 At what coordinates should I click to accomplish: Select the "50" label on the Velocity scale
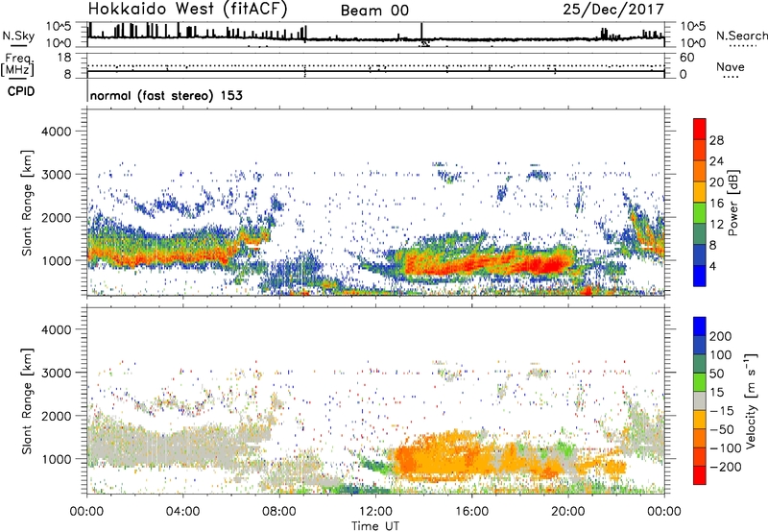716,374
